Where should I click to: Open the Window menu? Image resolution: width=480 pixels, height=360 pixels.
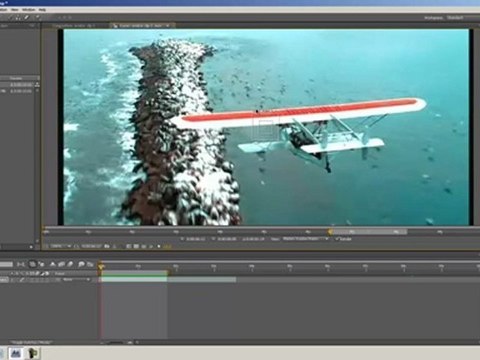(x=28, y=10)
